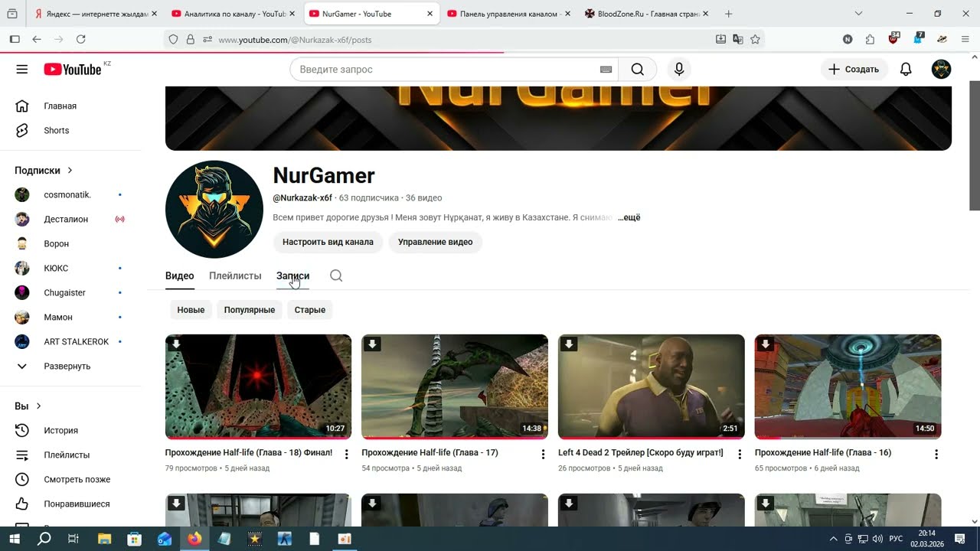The height and width of the screenshot is (551, 980).
Task: Open the YouTube guide hamburger menu
Action: [21, 70]
